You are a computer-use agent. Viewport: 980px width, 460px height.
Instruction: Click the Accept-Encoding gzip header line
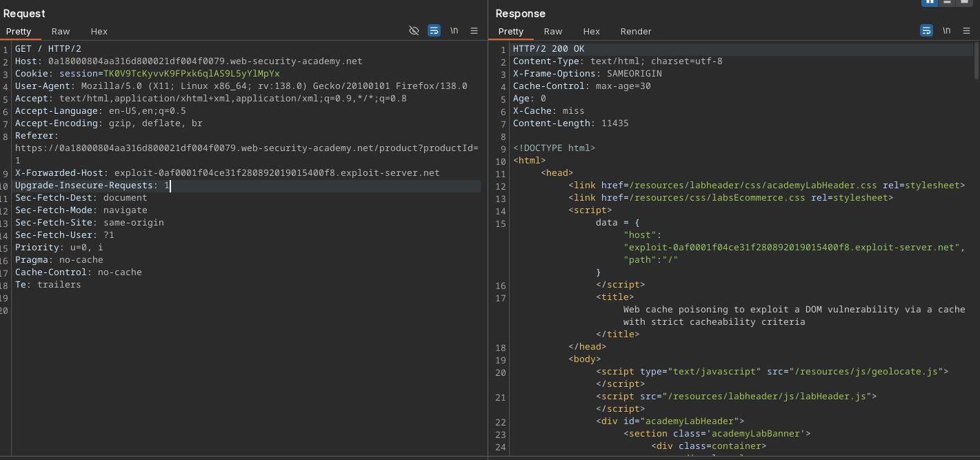[x=109, y=123]
